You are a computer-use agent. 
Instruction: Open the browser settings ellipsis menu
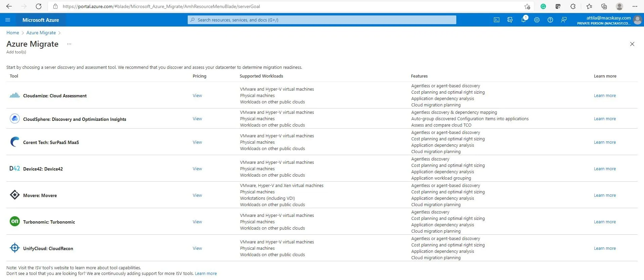635,6
